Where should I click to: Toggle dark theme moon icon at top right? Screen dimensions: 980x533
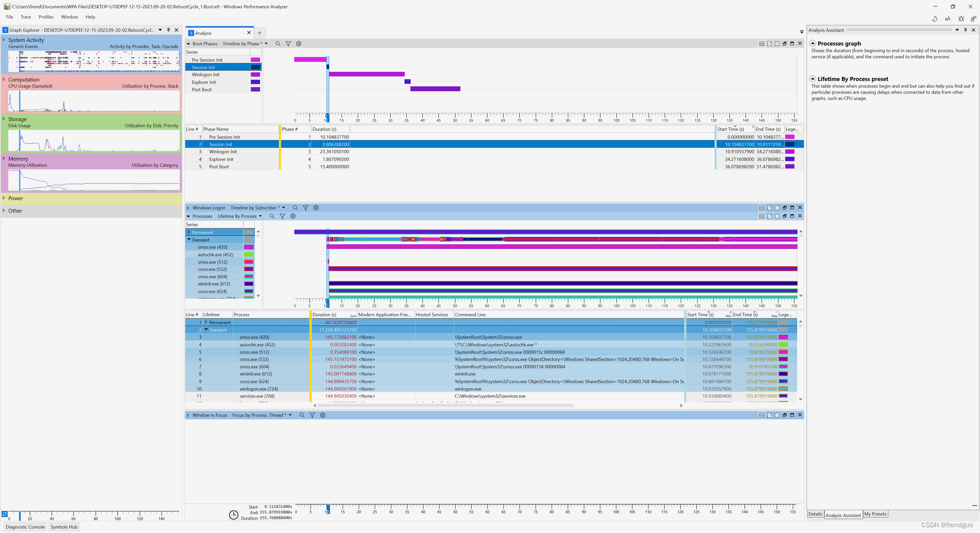(x=934, y=19)
